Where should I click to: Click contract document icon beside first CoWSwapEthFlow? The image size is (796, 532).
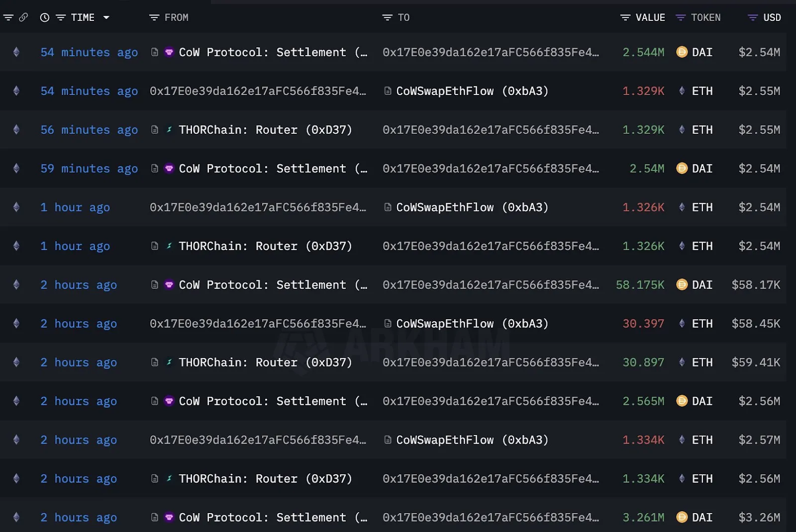click(388, 91)
